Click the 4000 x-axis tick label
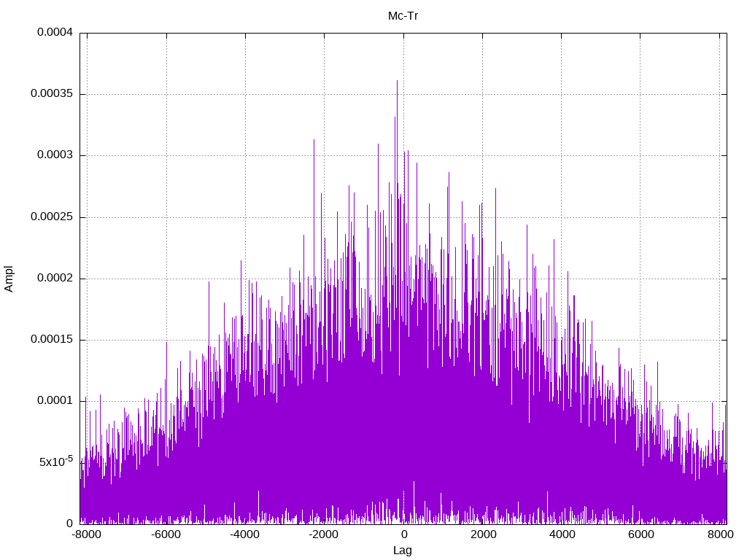This screenshot has width=747, height=560. coord(561,534)
